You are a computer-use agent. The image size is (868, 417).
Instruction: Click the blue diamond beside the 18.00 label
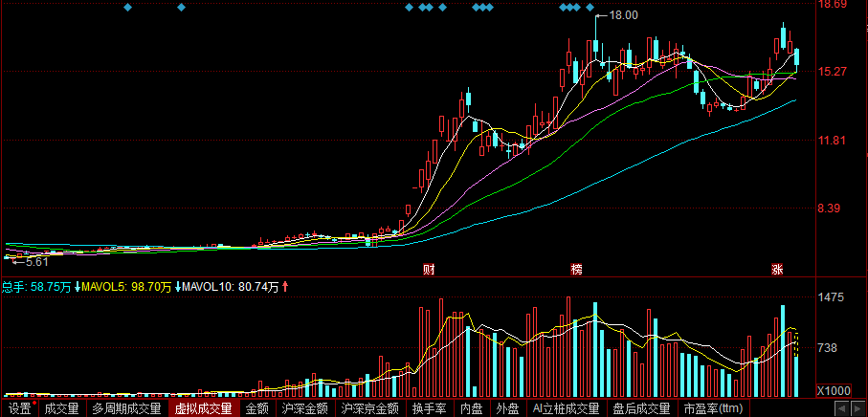pos(590,8)
